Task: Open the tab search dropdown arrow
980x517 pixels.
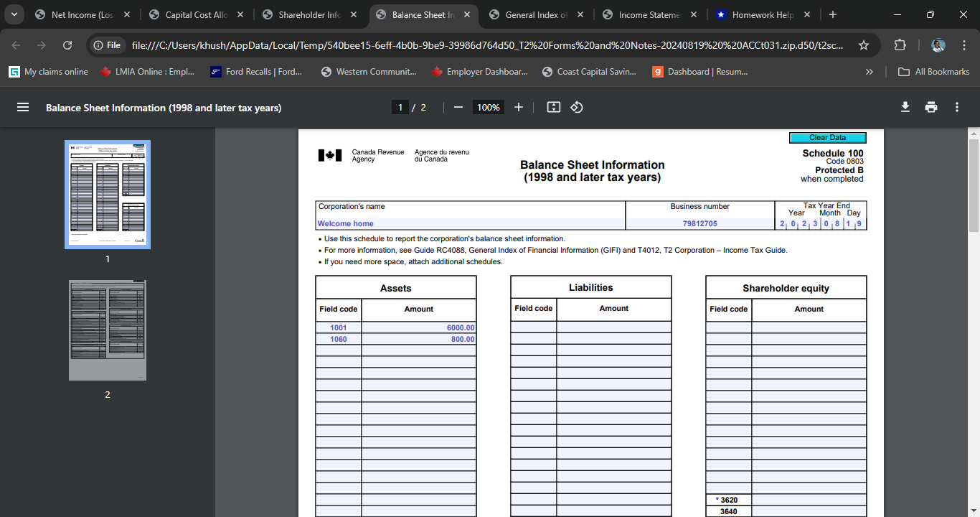Action: click(x=14, y=14)
